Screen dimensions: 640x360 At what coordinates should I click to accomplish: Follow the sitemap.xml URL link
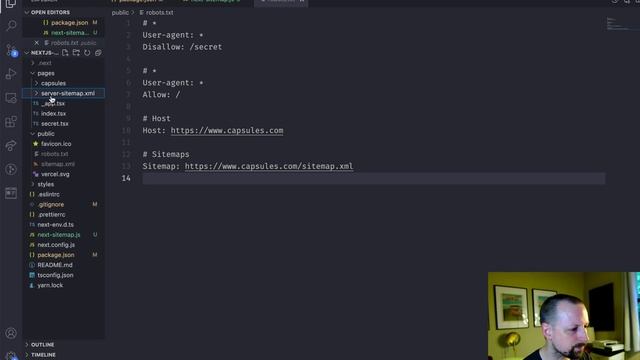pos(269,166)
